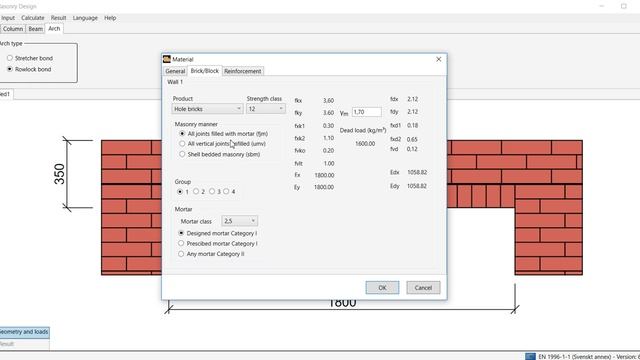This screenshot has width=640, height=360.
Task: Click the Material dialog title icon
Action: point(167,59)
